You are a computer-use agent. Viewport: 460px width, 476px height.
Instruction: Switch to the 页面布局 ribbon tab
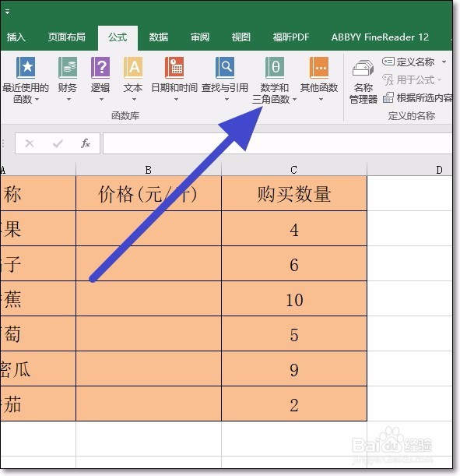(x=66, y=37)
